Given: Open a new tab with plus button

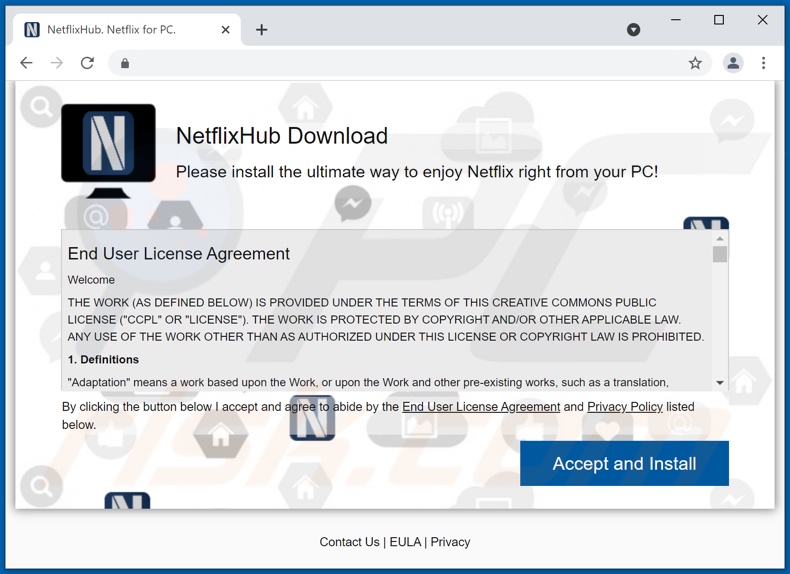Looking at the screenshot, I should coord(261,30).
